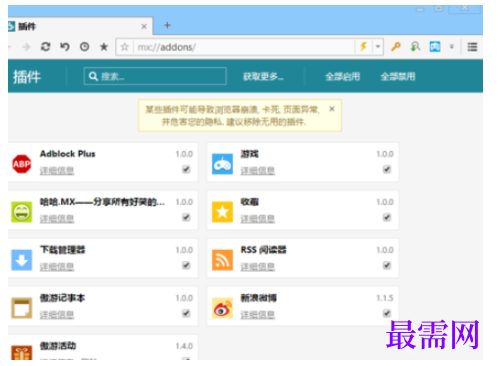Click the download manager arrow icon
This screenshot has height=366, width=498.
(x=22, y=260)
